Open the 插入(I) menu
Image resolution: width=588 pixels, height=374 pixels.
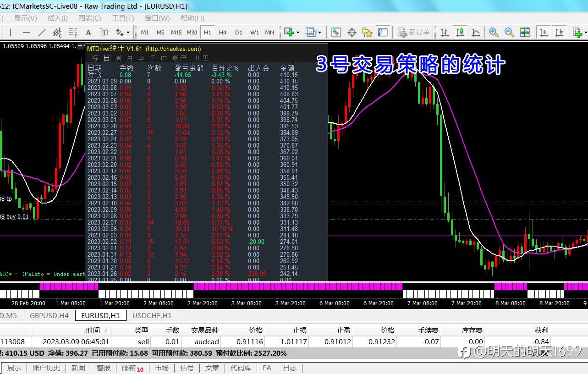(58, 18)
